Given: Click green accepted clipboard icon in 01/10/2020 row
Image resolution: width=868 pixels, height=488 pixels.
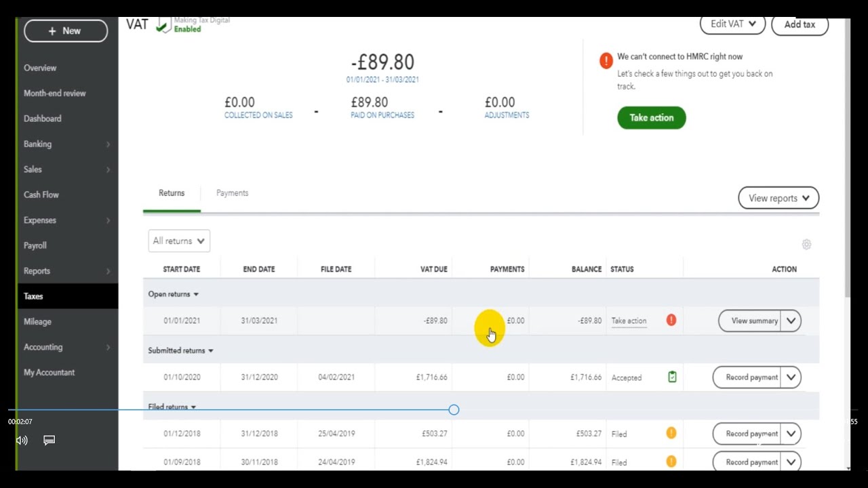Looking at the screenshot, I should pyautogui.click(x=672, y=377).
